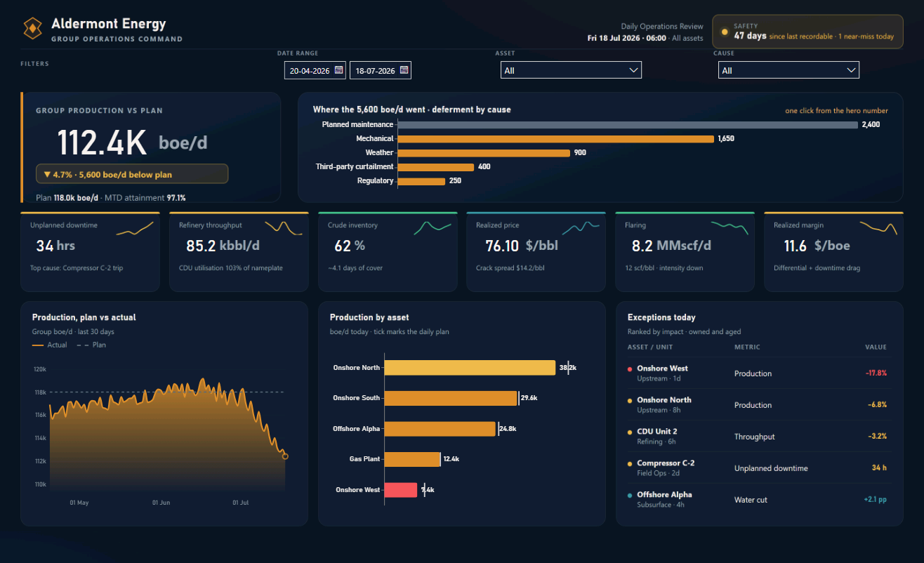Open the end date calendar picker icon
Viewport: 924px width, 563px height.
pos(404,70)
